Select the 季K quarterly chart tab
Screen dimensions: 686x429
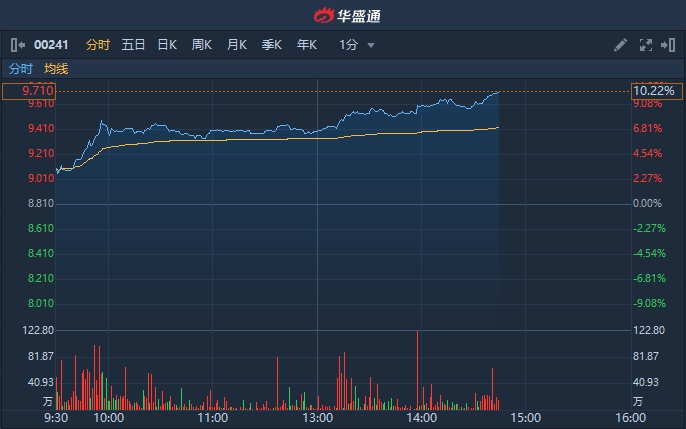tap(272, 45)
